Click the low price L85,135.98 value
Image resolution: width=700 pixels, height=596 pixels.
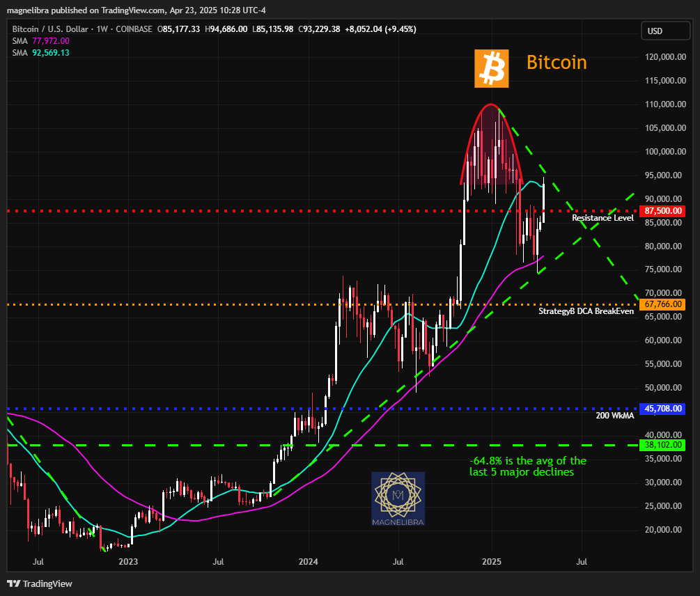[273, 29]
